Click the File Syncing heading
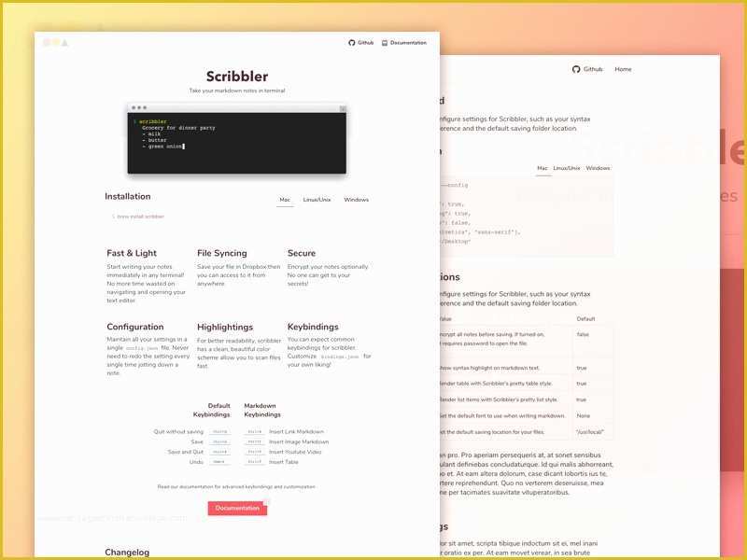Viewport: 747px width, 560px height. pyautogui.click(x=222, y=253)
